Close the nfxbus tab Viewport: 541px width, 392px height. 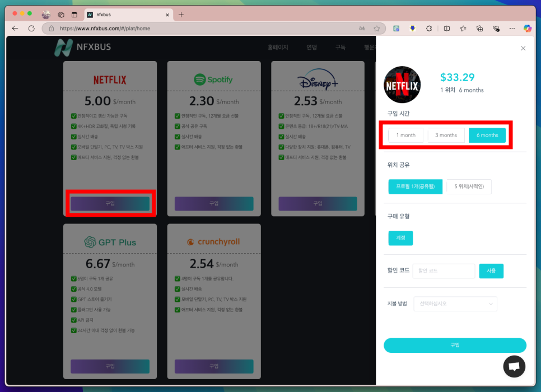(x=167, y=15)
